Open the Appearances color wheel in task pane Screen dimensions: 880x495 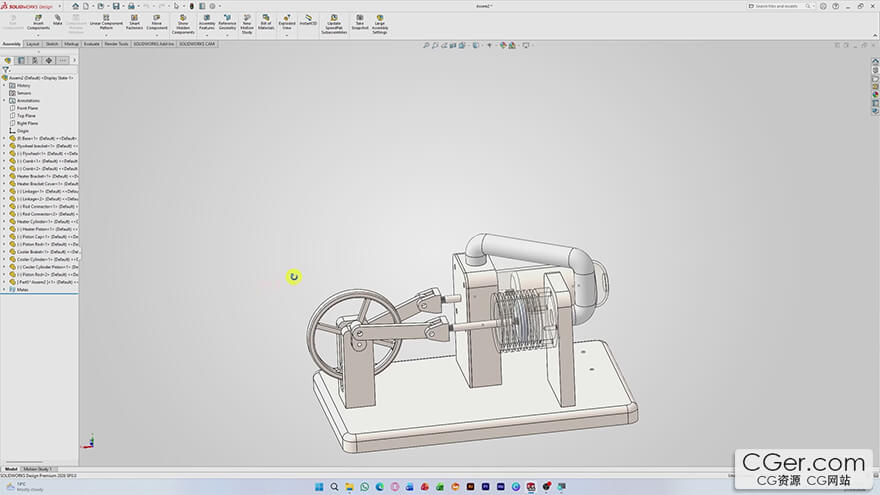(x=875, y=96)
